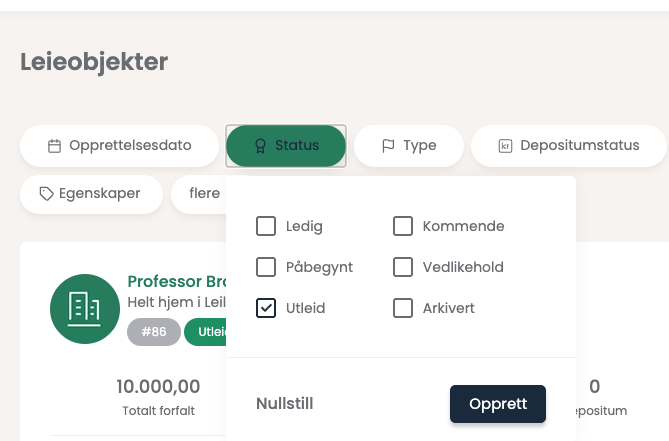Click Nullstill to reset status filters
Image resolution: width=669 pixels, height=441 pixels.
(285, 404)
